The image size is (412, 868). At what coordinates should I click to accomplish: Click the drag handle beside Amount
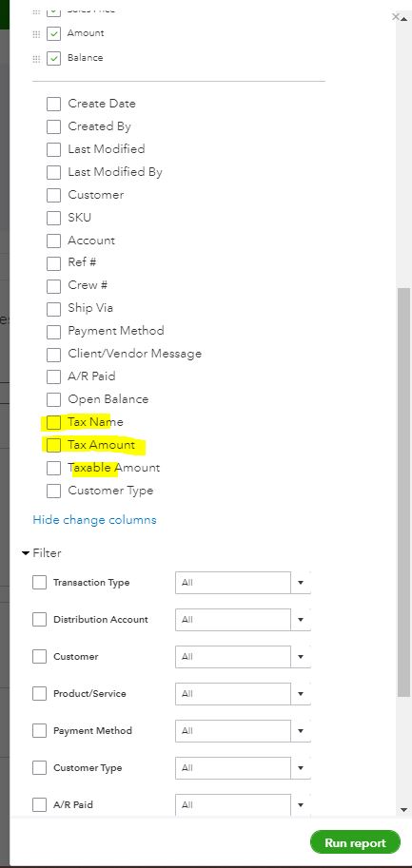pos(36,34)
